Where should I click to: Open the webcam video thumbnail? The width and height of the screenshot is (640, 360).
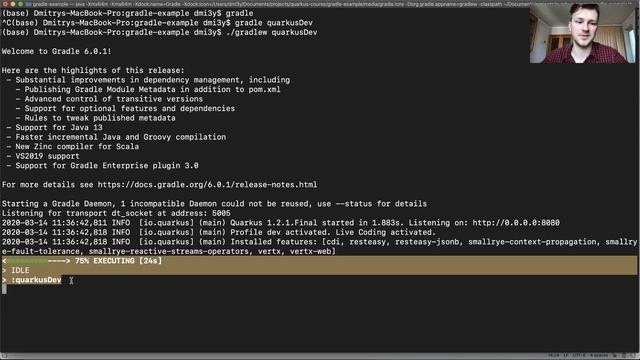582,33
